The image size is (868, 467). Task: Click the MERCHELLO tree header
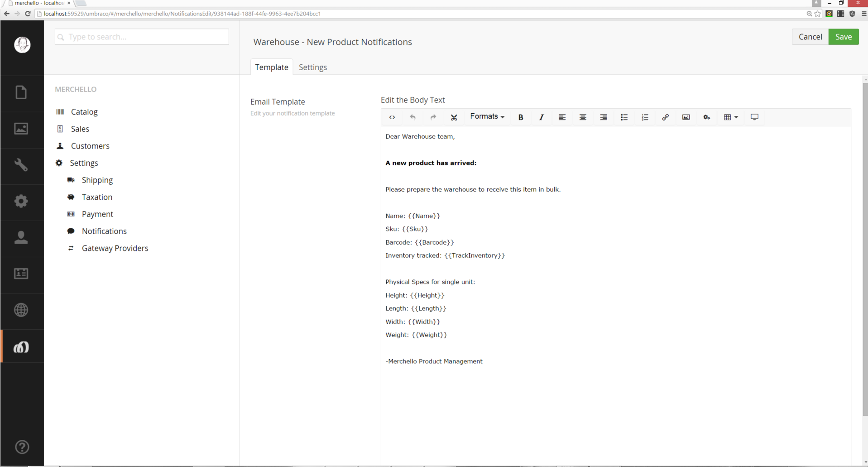point(76,89)
